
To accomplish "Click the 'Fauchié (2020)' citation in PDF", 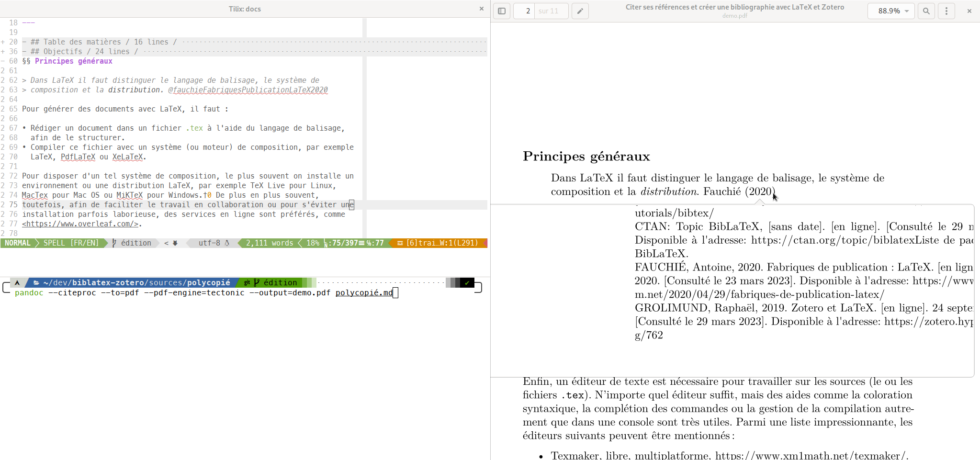I will point(739,191).
